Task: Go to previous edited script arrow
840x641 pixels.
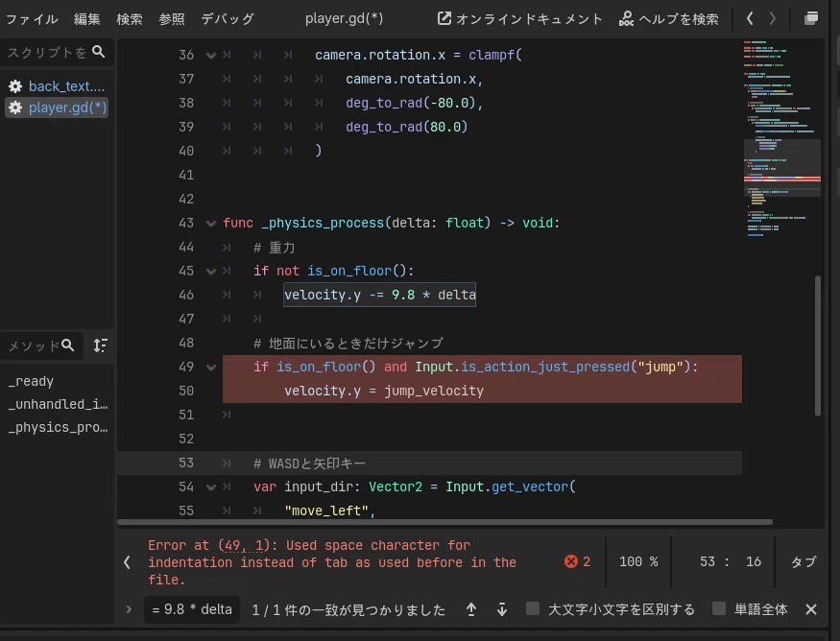Action: pos(750,19)
